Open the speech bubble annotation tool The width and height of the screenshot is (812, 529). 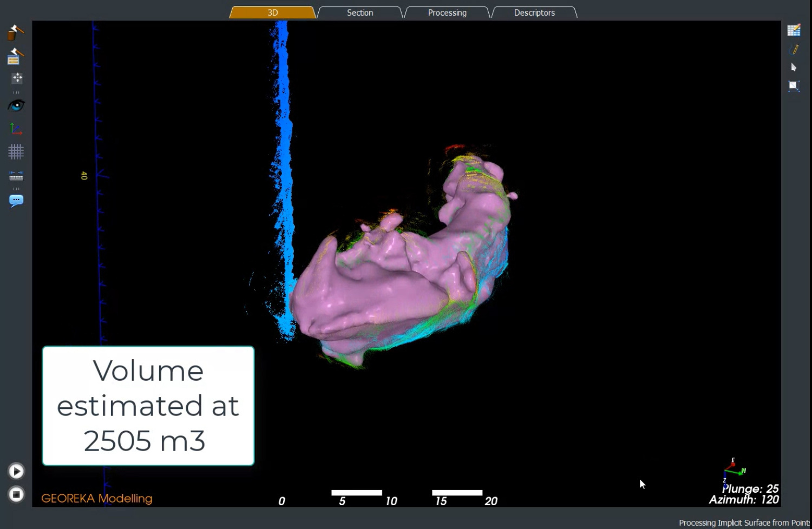tap(16, 201)
